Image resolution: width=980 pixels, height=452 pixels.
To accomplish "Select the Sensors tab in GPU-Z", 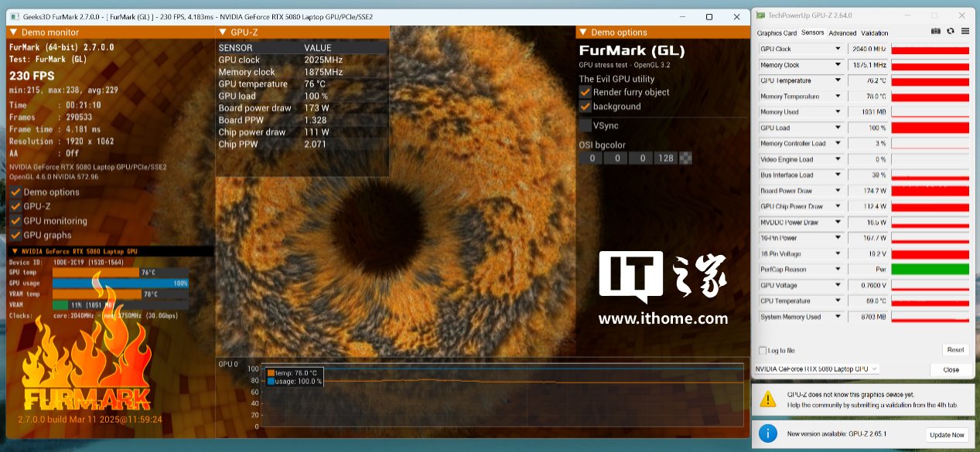I will point(812,32).
